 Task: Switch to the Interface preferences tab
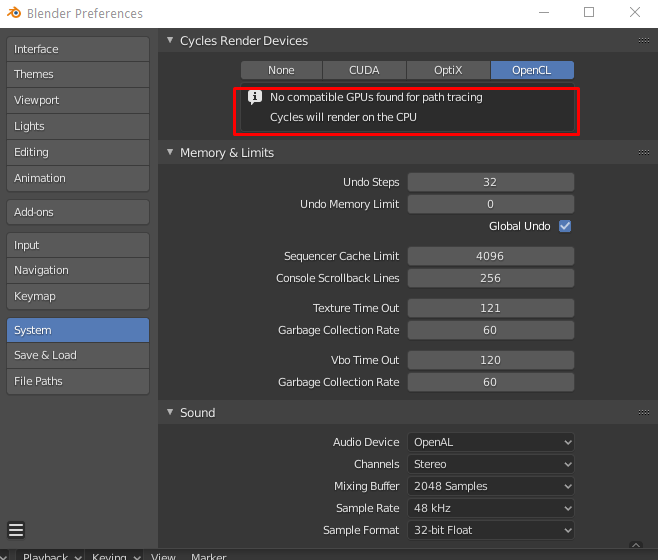[x=78, y=49]
